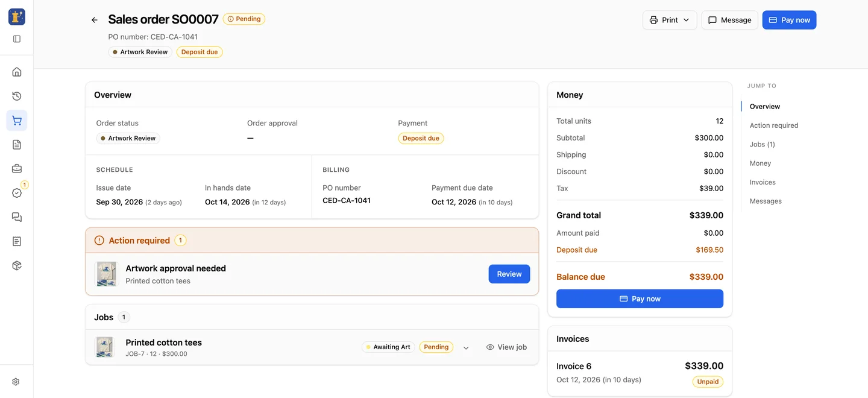Open the document sidebar icon
Screen dimensions: 868x398
point(17,144)
